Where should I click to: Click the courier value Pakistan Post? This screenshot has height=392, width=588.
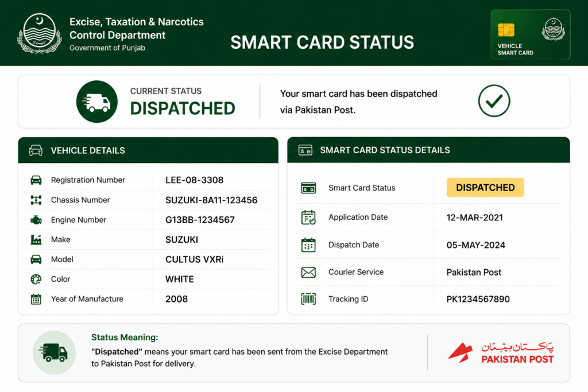[474, 272]
